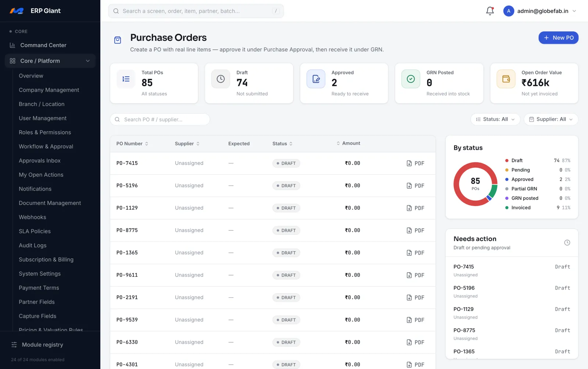
Task: Navigate to Audit Logs
Action: (33, 245)
